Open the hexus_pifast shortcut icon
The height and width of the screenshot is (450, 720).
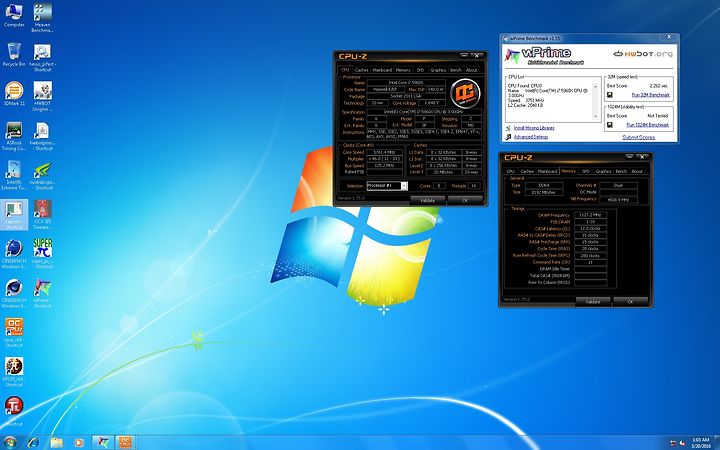[x=42, y=57]
